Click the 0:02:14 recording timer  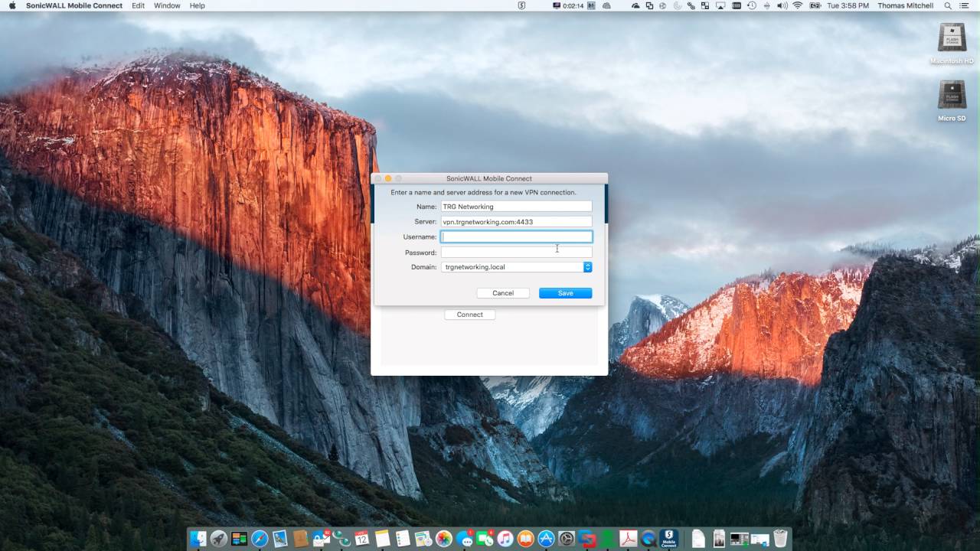click(x=568, y=5)
